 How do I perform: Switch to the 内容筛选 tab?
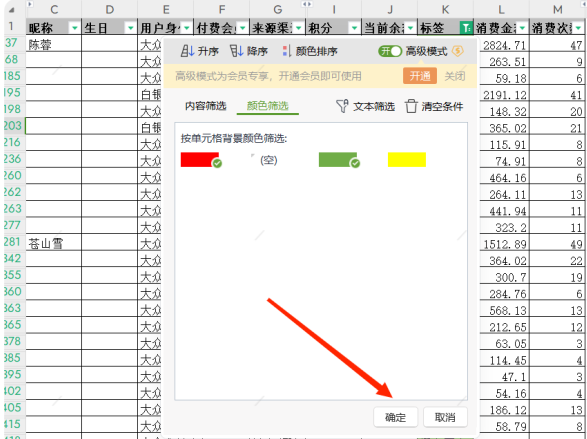pyautogui.click(x=206, y=106)
